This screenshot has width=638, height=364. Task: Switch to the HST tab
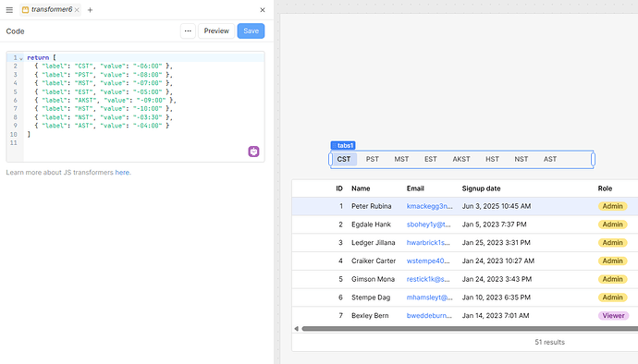pos(492,159)
